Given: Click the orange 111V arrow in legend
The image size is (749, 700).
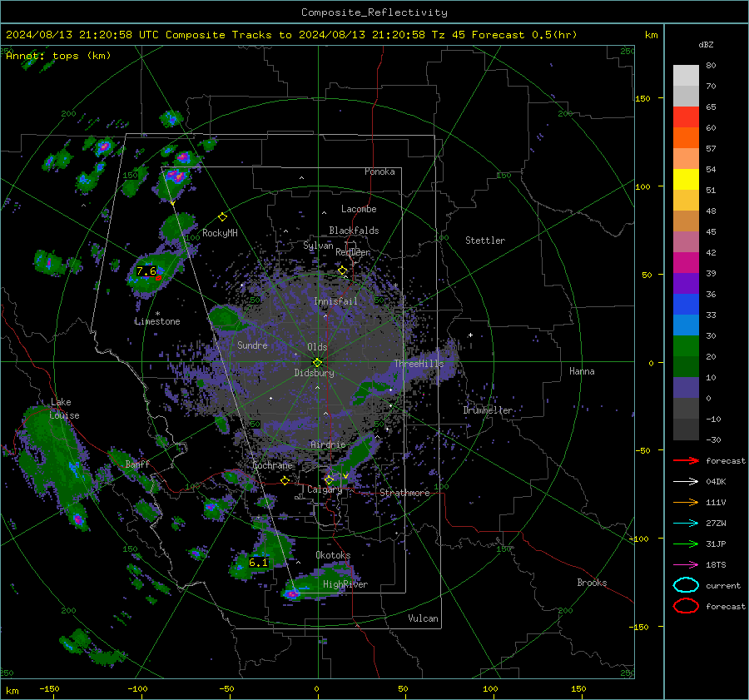Looking at the screenshot, I should (686, 502).
